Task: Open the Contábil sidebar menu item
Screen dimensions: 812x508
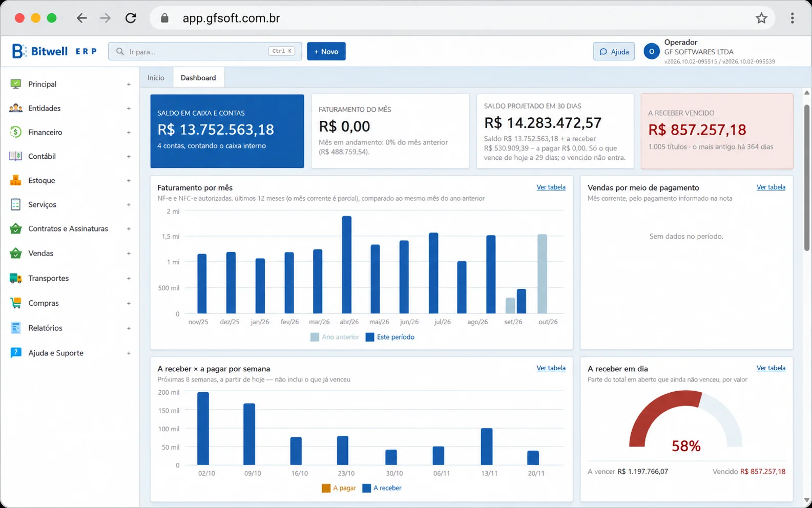Action: pyautogui.click(x=70, y=156)
